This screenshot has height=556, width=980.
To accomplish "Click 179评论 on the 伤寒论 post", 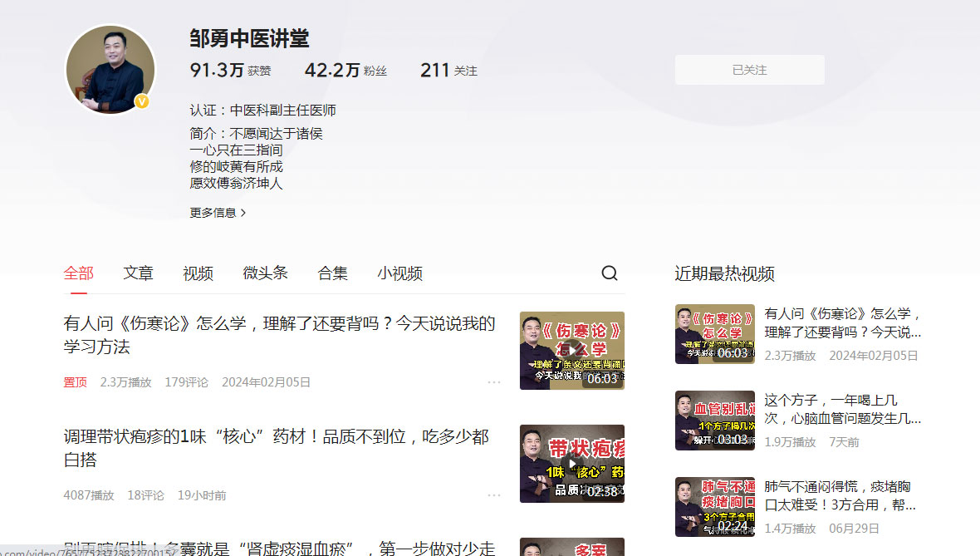I will point(186,382).
